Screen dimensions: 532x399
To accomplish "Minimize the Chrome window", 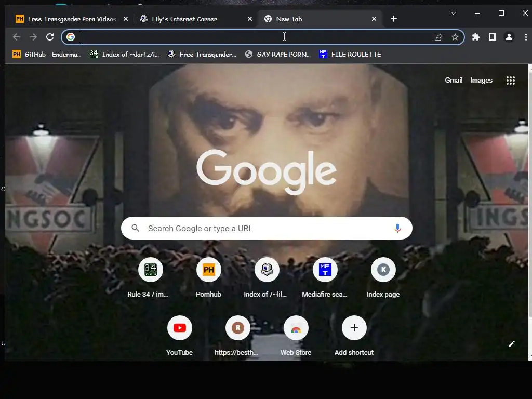I will click(477, 13).
